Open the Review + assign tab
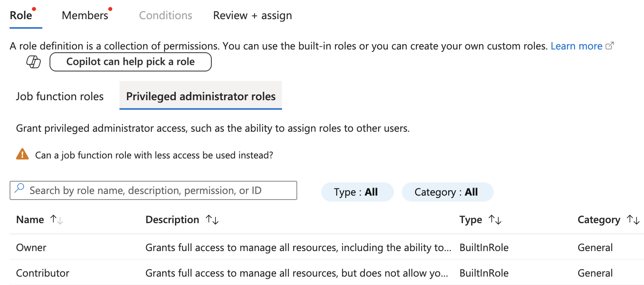Image resolution: width=644 pixels, height=285 pixels. click(252, 16)
